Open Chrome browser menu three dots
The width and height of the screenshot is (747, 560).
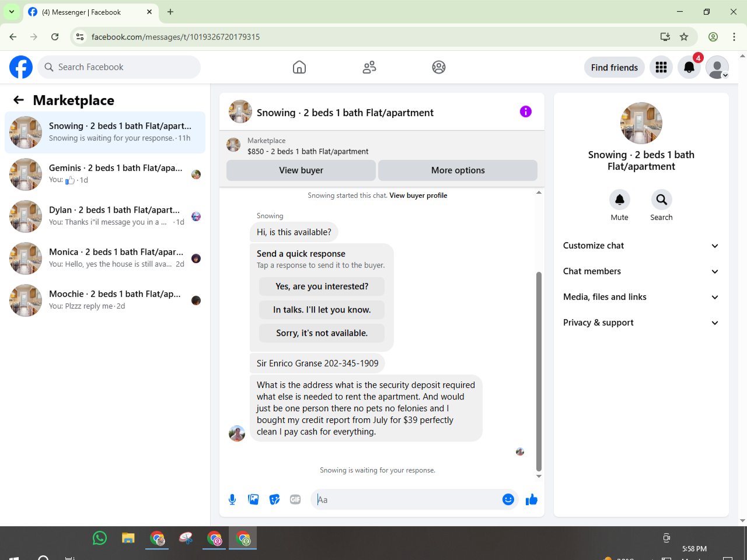(x=734, y=37)
